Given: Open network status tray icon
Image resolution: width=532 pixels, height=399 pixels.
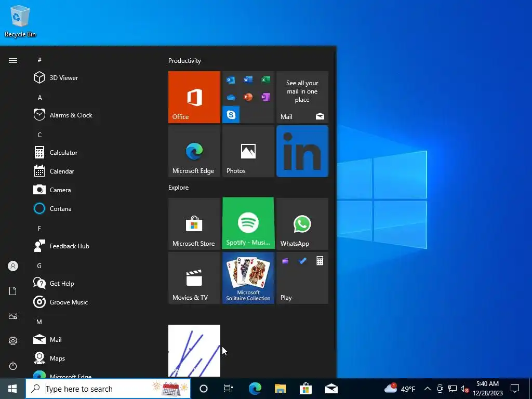Looking at the screenshot, I should coord(453,389).
